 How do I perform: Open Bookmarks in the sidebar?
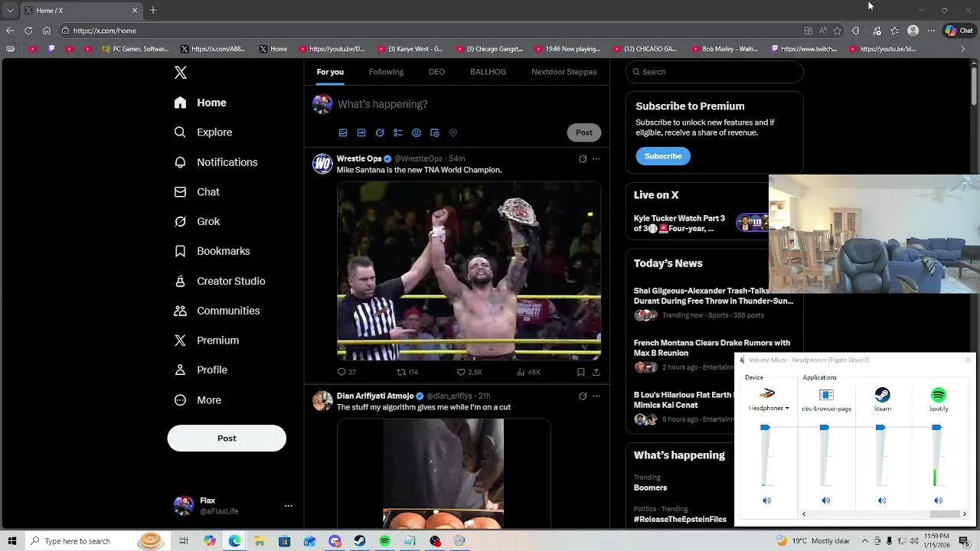point(212,251)
